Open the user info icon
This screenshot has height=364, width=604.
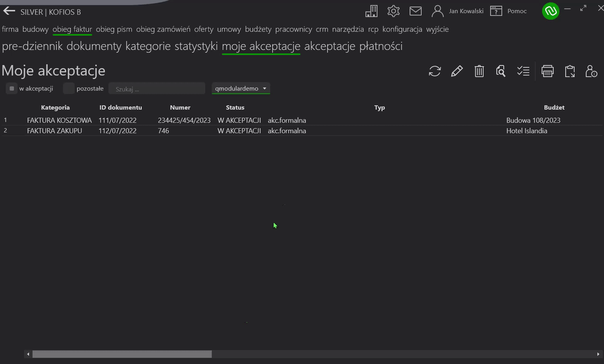(591, 71)
